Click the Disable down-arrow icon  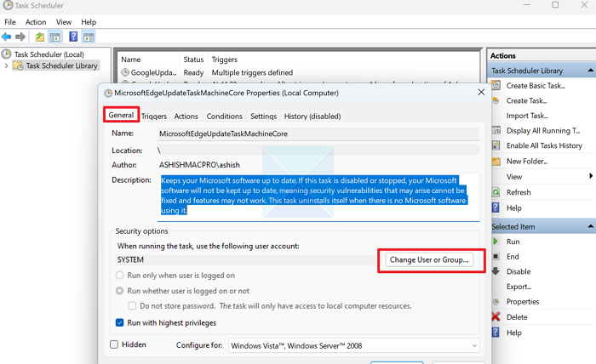click(496, 271)
